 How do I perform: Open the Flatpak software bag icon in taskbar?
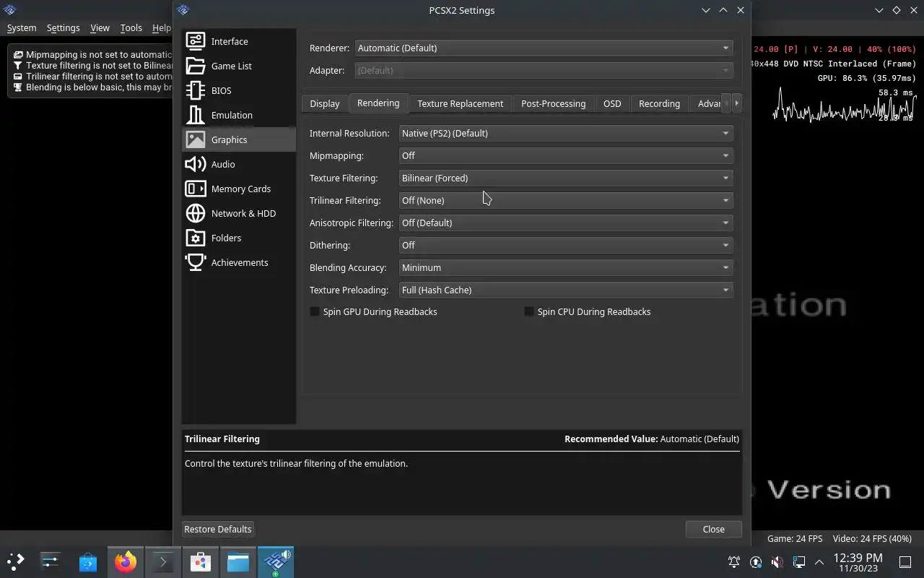pos(201,561)
